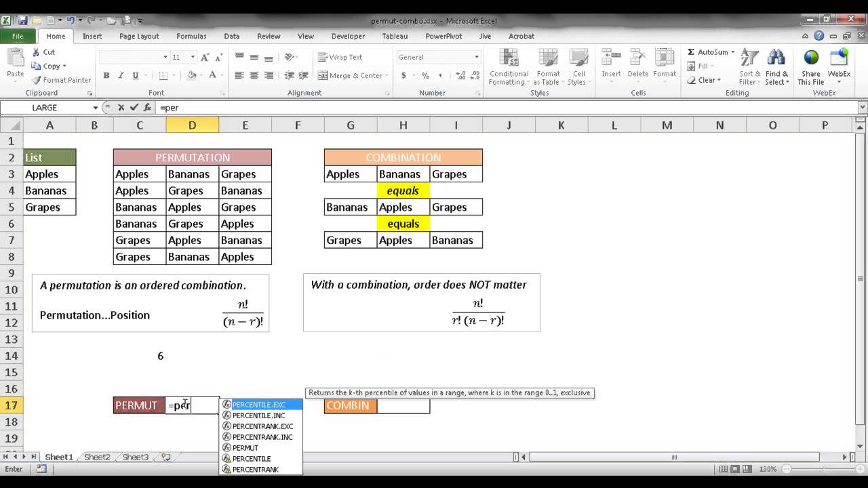Toggle Wrap Text
The image size is (868, 488).
coord(340,58)
